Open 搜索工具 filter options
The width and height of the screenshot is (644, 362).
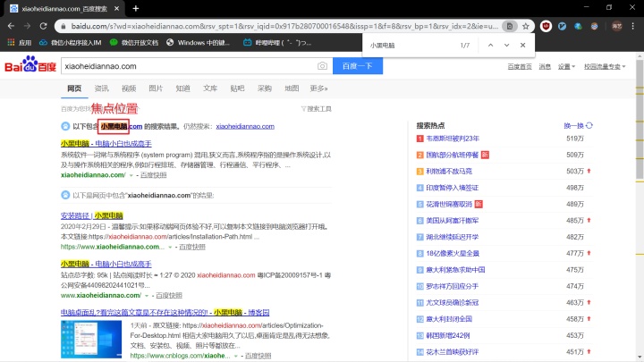tap(316, 109)
